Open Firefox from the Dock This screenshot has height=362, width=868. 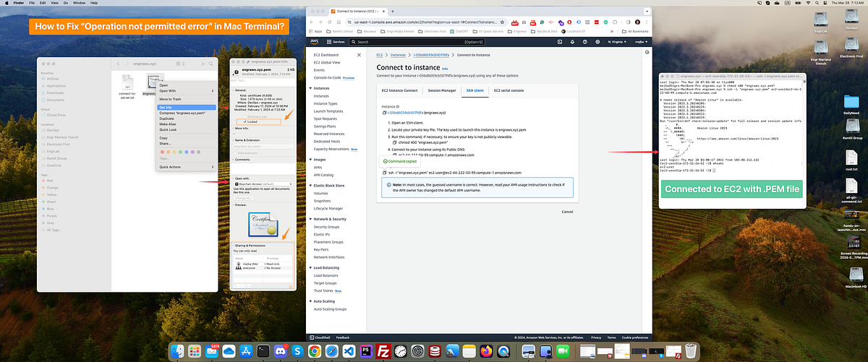tap(486, 351)
